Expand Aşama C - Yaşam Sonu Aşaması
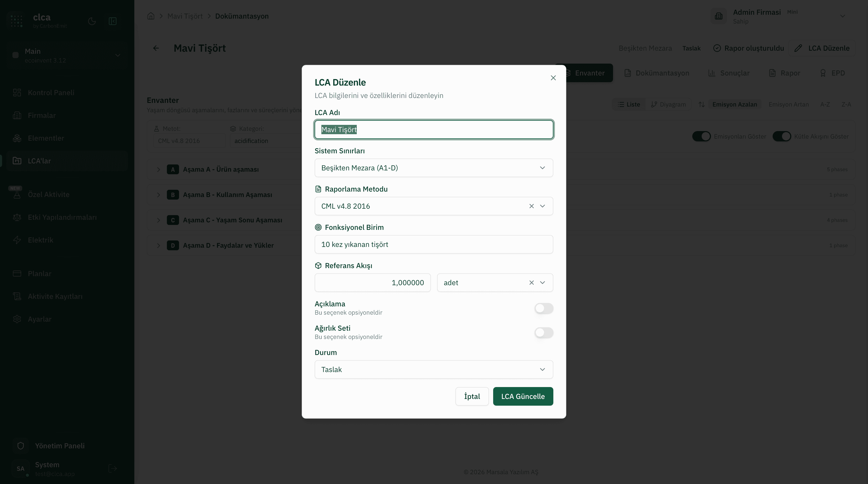Image resolution: width=868 pixels, height=484 pixels. tap(158, 220)
